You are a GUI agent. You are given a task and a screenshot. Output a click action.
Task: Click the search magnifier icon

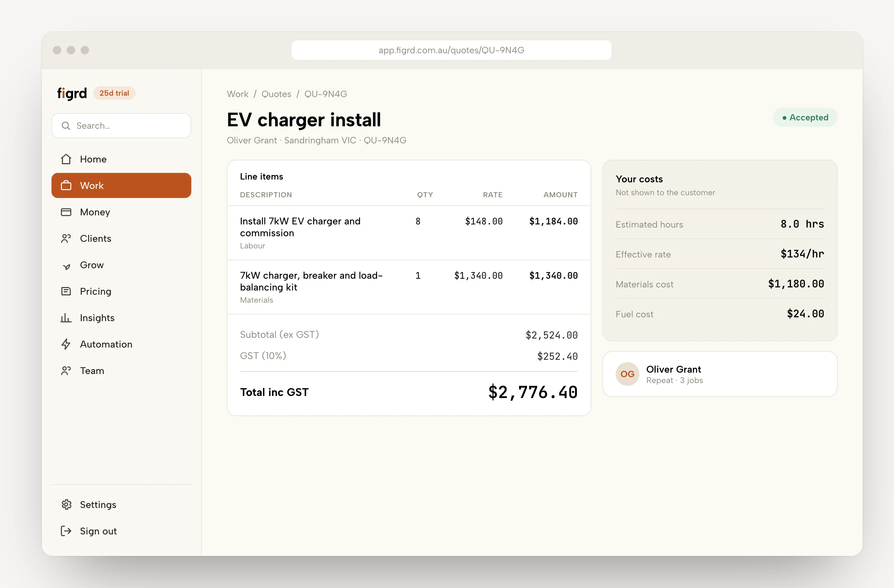point(66,126)
